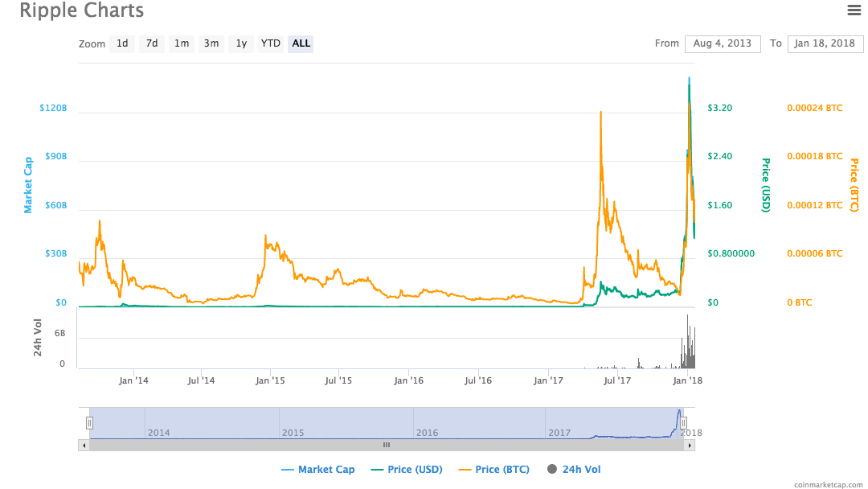
Task: Set zoom to 3m
Action: [x=211, y=43]
